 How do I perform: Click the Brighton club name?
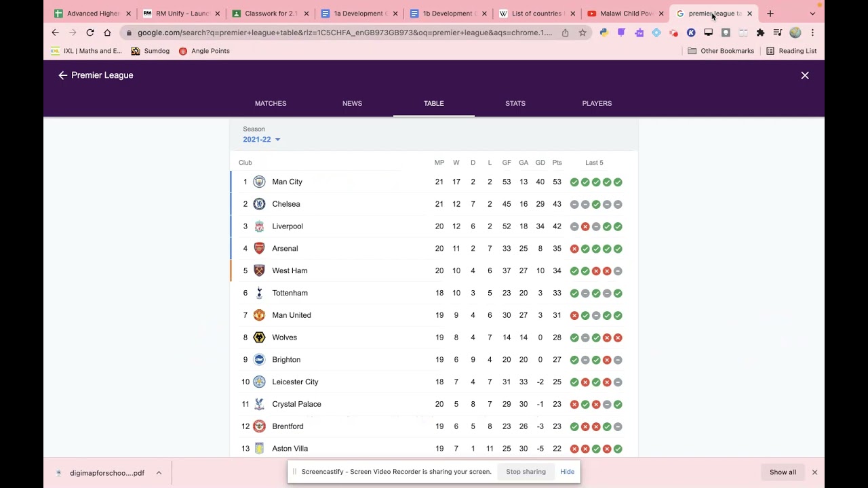point(286,360)
